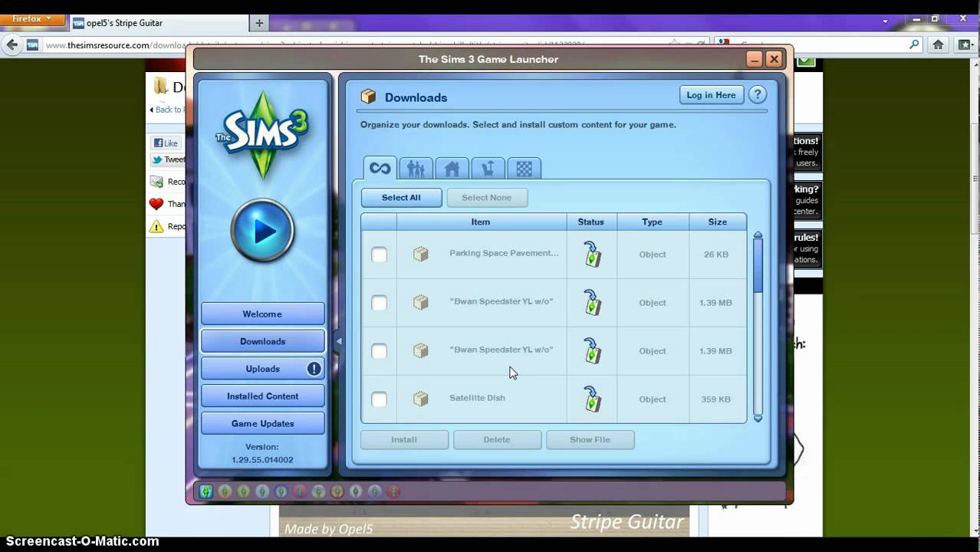Open help with the question mark icon

[x=757, y=95]
